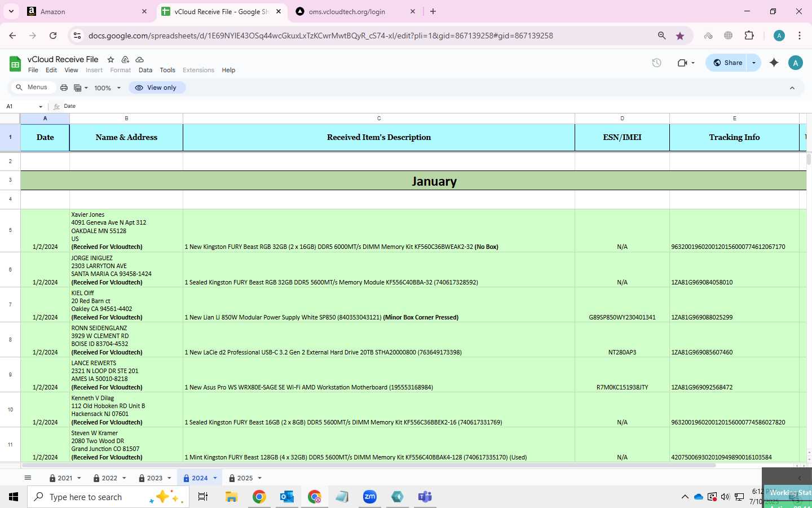Switch to the oms.vcloudtech.org/login tab
Image resolution: width=812 pixels, height=508 pixels.
355,11
